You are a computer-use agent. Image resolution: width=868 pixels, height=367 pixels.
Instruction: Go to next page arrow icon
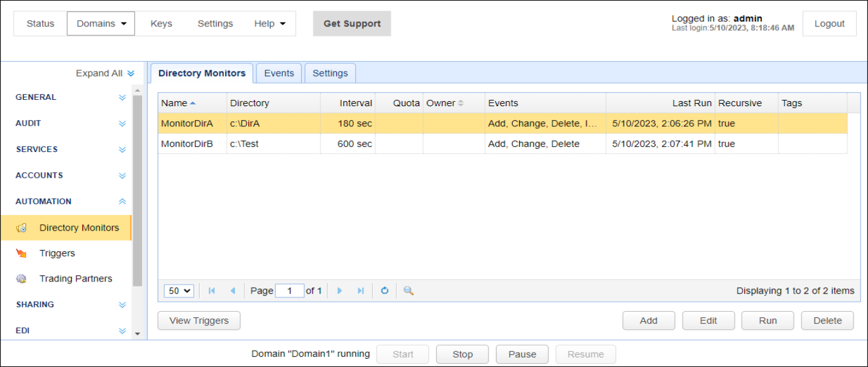coord(340,291)
